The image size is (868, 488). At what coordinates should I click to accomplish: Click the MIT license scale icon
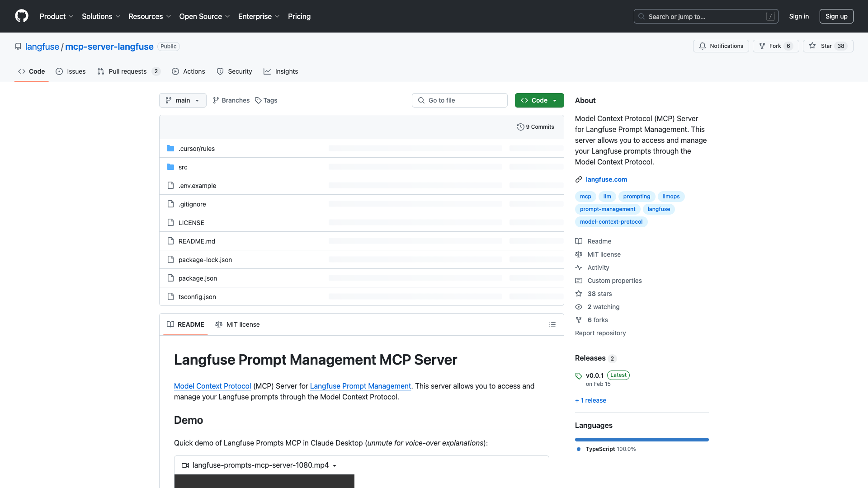[219, 324]
